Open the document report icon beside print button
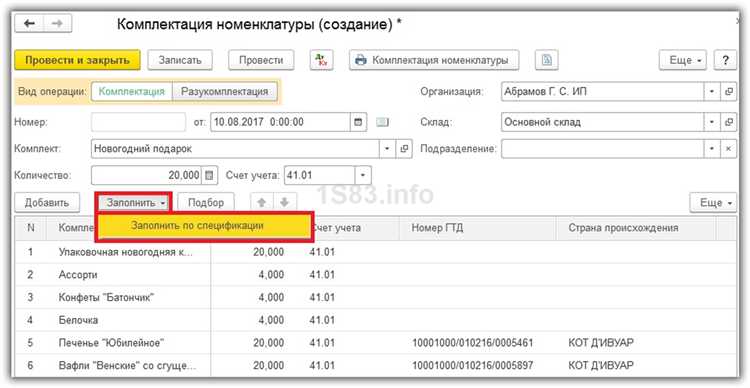750x388 pixels. tap(546, 60)
